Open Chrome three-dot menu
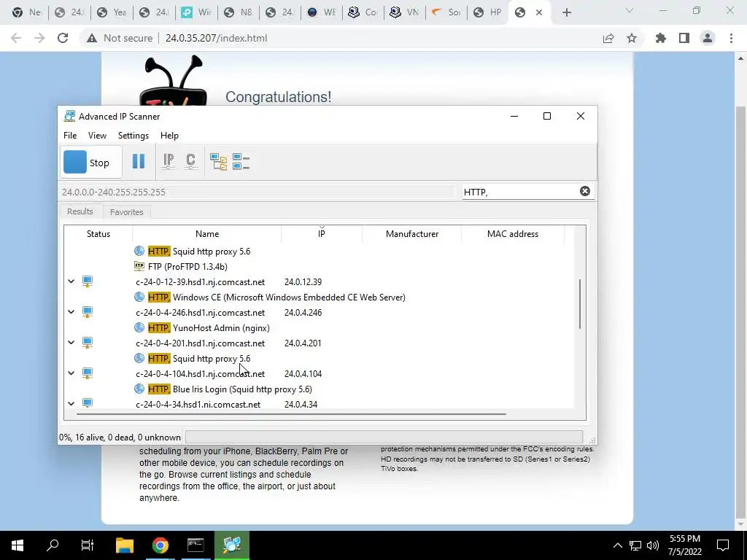747x560 pixels. (x=731, y=38)
